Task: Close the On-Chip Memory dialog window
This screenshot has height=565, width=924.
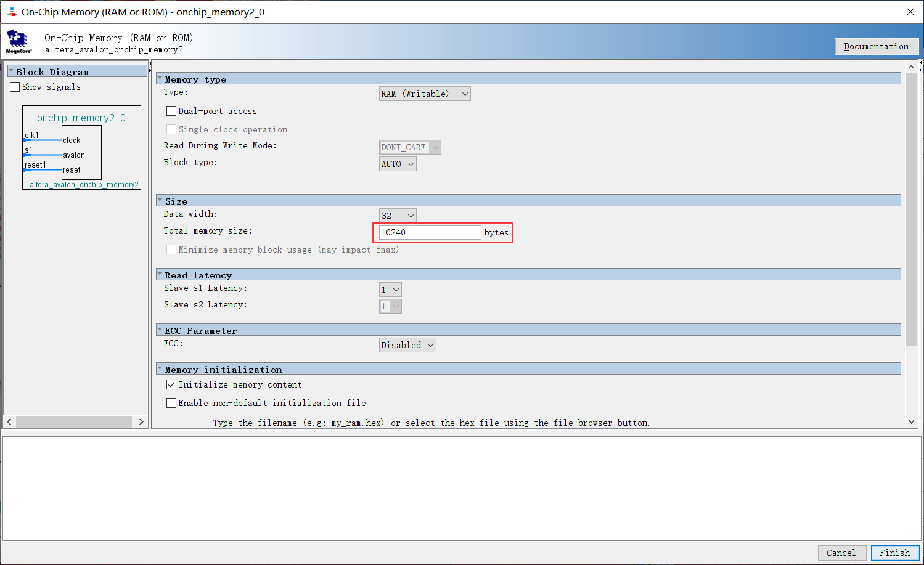Action: 910,12
